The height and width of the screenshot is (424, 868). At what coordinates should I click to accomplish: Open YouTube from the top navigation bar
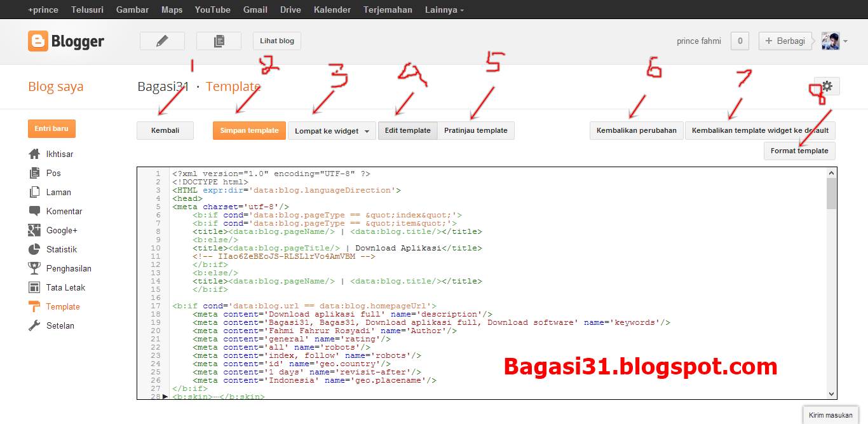click(212, 9)
